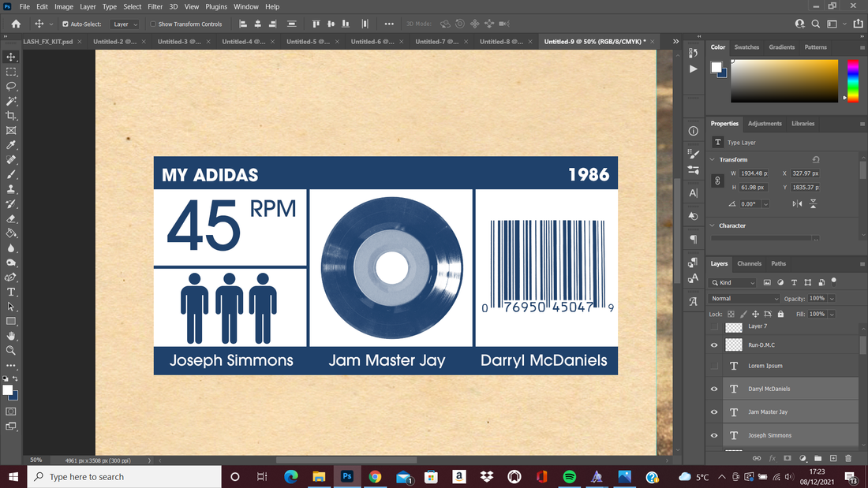Pick the Eyedropper tool
The image size is (868, 488).
point(11,145)
